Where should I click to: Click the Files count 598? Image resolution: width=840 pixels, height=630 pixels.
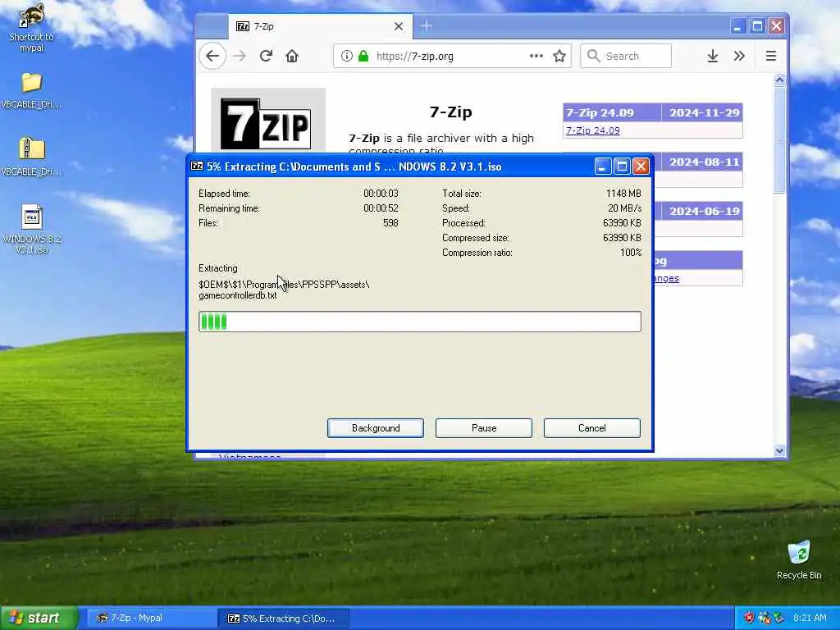coord(390,223)
